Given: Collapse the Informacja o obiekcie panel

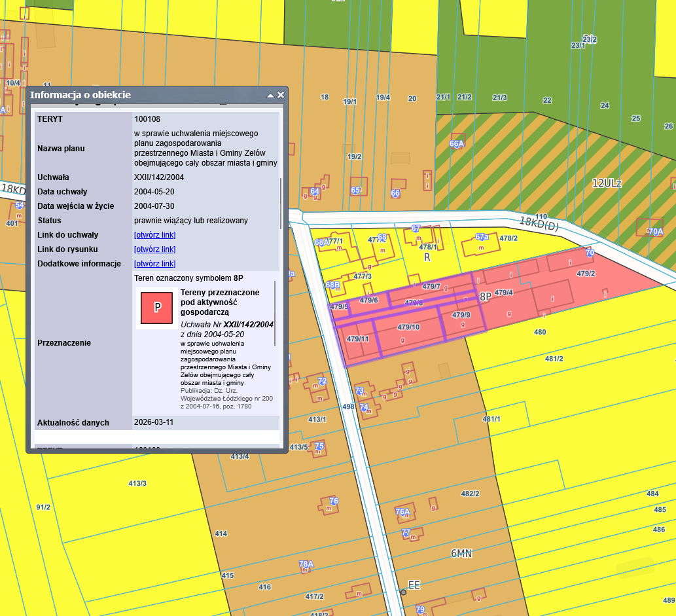Looking at the screenshot, I should [270, 95].
